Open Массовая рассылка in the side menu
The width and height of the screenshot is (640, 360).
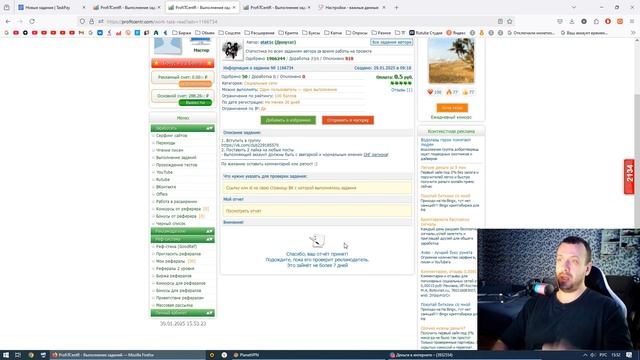[x=174, y=305]
